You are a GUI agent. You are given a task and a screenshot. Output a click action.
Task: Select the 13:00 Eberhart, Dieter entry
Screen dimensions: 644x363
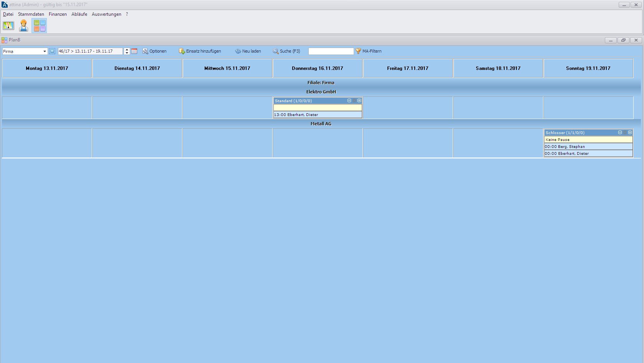318,114
